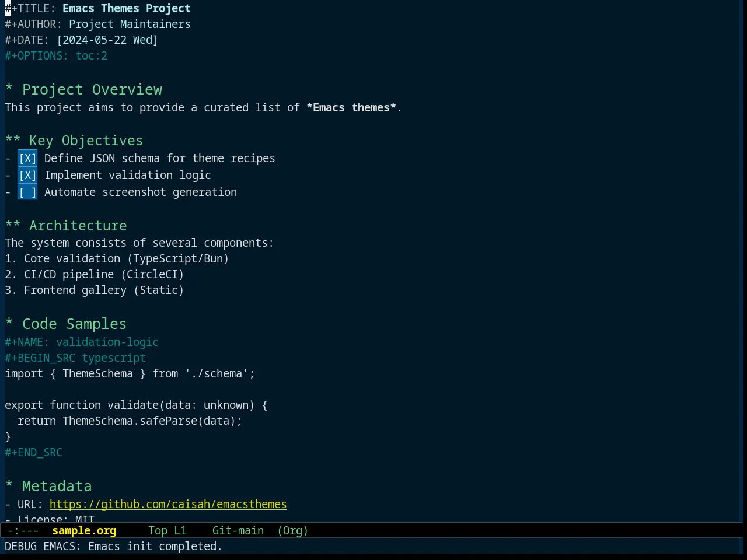
Task: Click the #+AUTHOR: keyword
Action: point(33,24)
